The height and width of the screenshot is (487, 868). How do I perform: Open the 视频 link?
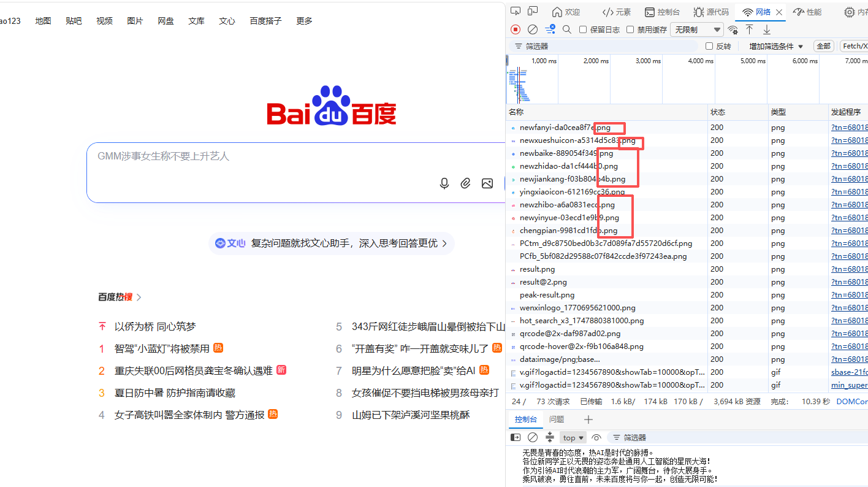tap(104, 21)
